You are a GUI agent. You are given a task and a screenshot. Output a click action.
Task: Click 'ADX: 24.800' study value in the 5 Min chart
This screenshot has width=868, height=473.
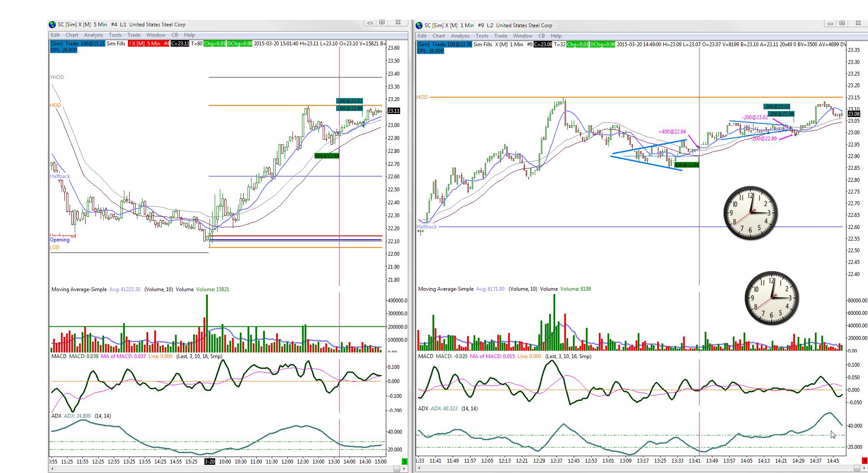tap(77, 416)
